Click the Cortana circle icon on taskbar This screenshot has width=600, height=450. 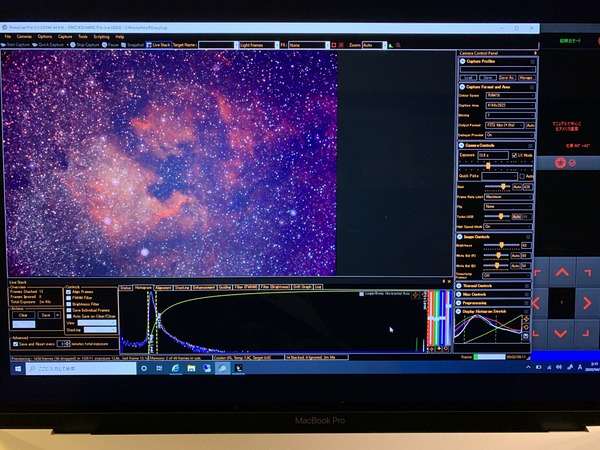tap(144, 368)
